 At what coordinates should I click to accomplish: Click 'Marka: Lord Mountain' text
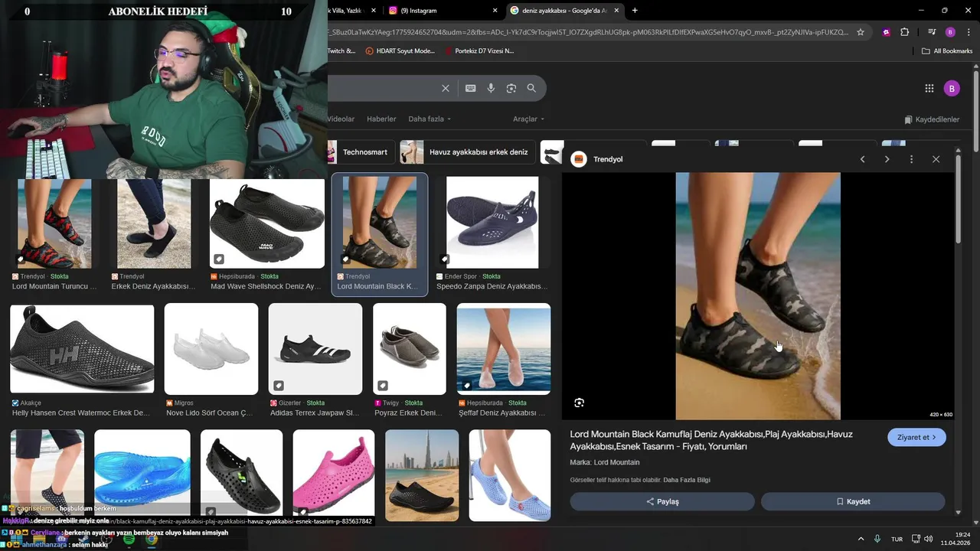(x=605, y=462)
